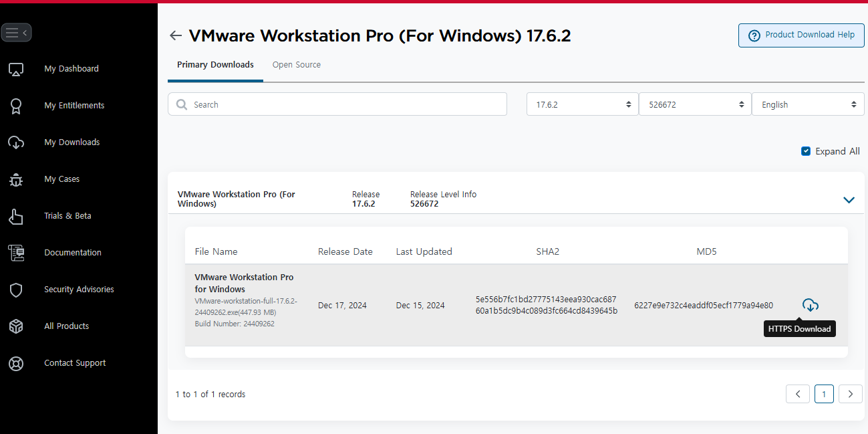Open Trials & Beta from the sidebar
Viewport: 868px width, 434px height.
(67, 216)
